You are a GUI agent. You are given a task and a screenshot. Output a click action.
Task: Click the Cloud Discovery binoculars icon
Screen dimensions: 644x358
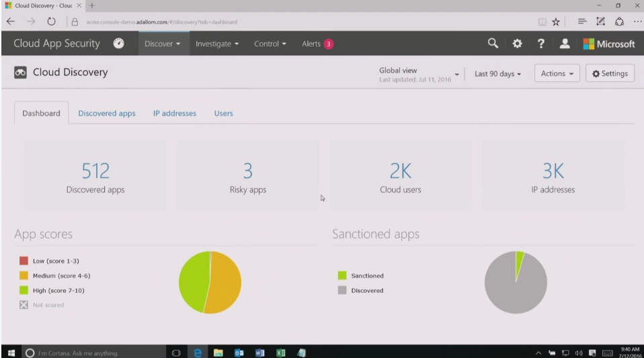click(x=21, y=73)
